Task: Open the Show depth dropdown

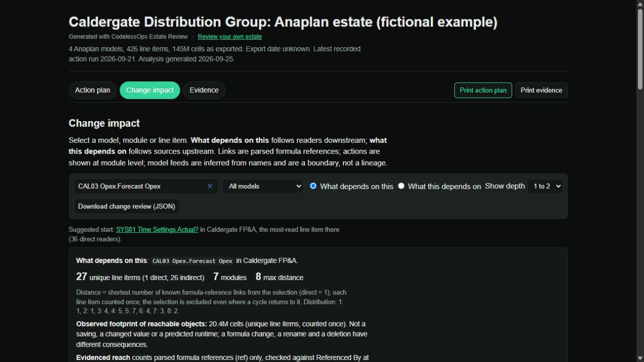Action: [545, 186]
